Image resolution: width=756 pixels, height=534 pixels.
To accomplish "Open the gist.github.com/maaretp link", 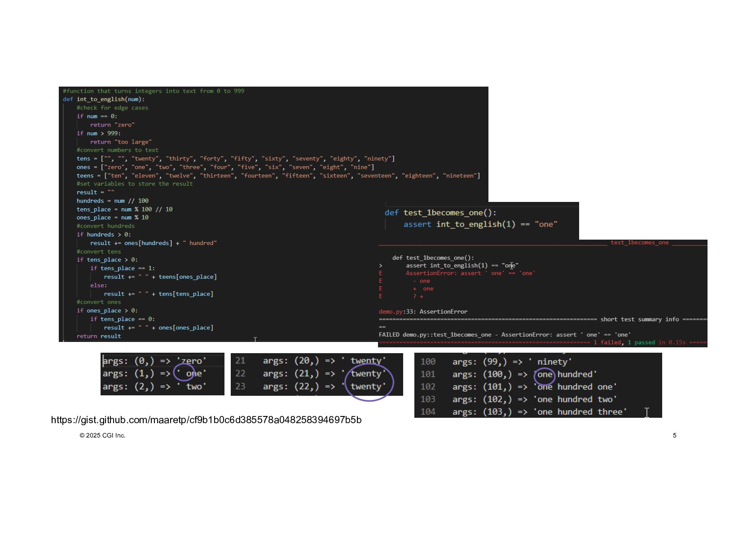I will 206,420.
